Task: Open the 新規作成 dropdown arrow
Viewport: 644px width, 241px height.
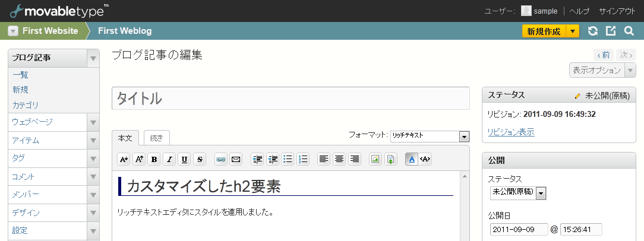Action: (x=573, y=31)
